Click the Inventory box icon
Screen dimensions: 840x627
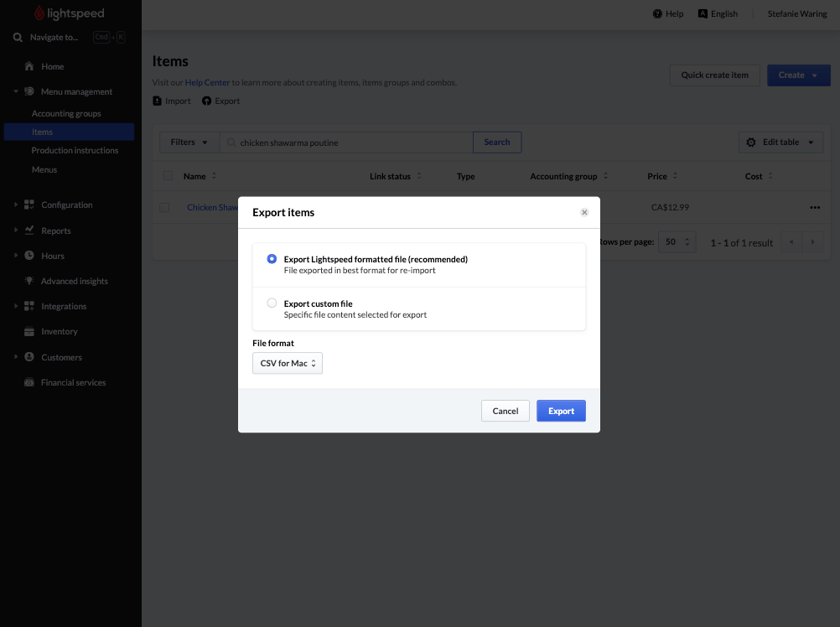point(29,331)
